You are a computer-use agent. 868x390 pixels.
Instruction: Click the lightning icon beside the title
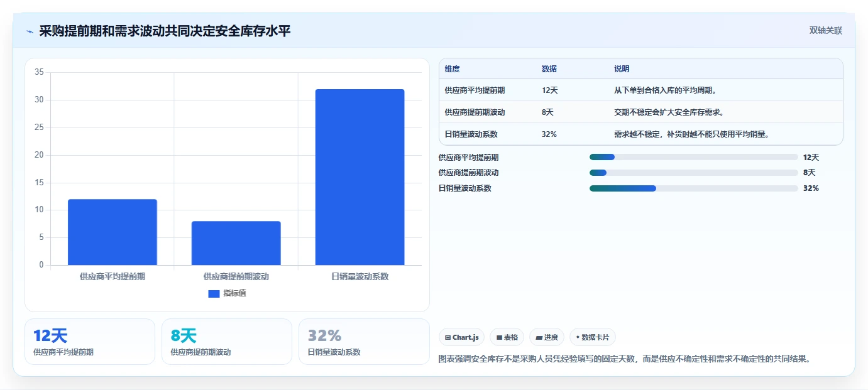coord(30,31)
